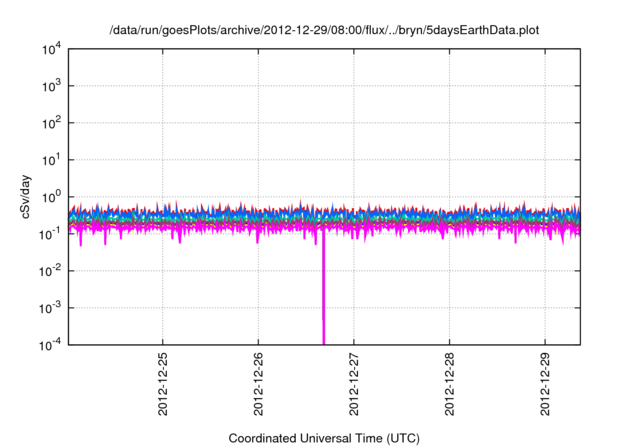Click the 10^-2 y-axis tick label
The image size is (640, 448).
coord(50,271)
